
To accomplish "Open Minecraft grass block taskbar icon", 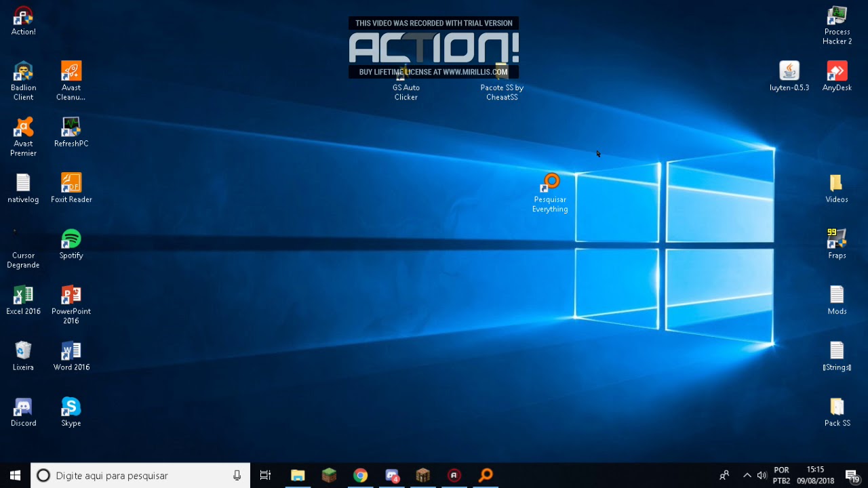I will [329, 475].
